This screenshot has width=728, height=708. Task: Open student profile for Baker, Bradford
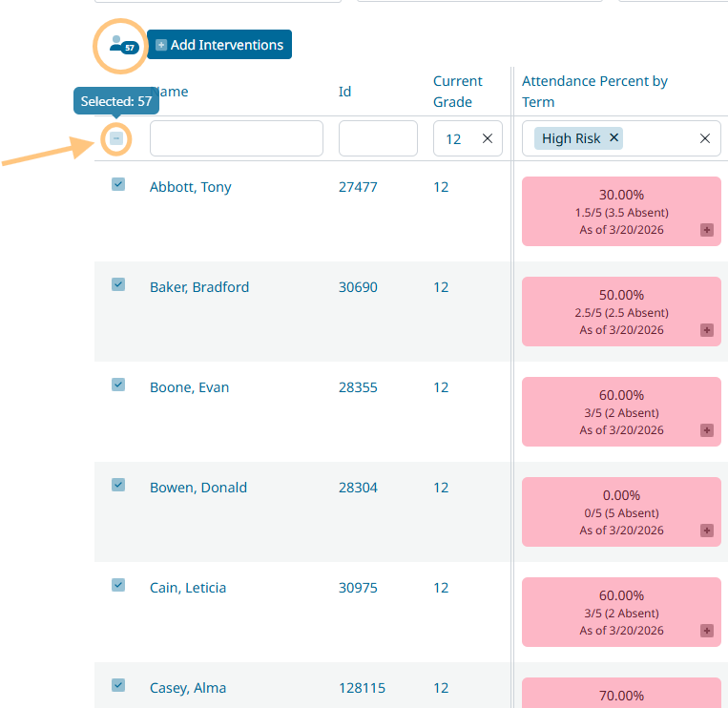pos(199,287)
